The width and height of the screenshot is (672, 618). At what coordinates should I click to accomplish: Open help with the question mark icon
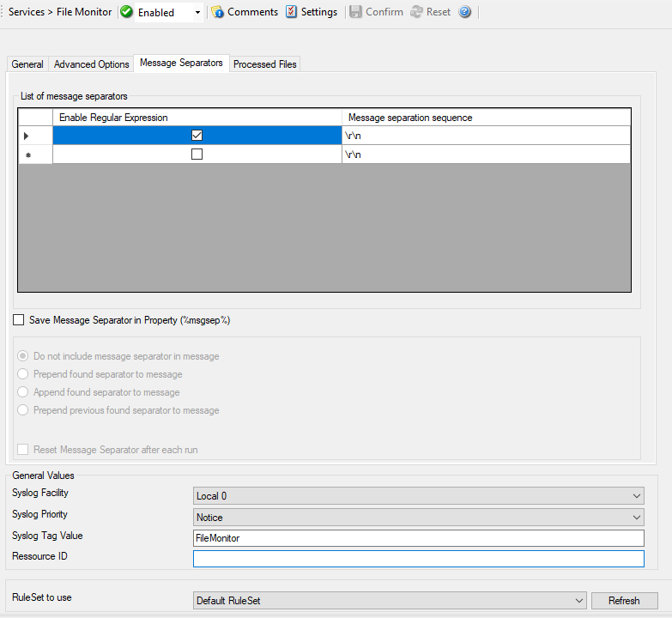(465, 12)
